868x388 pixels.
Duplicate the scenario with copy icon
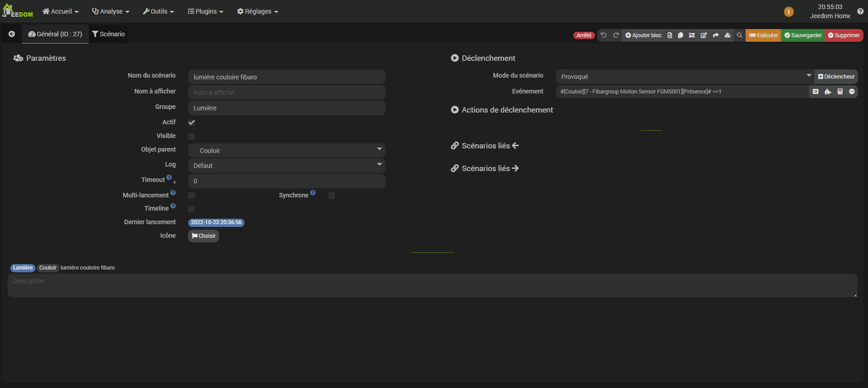[681, 35]
